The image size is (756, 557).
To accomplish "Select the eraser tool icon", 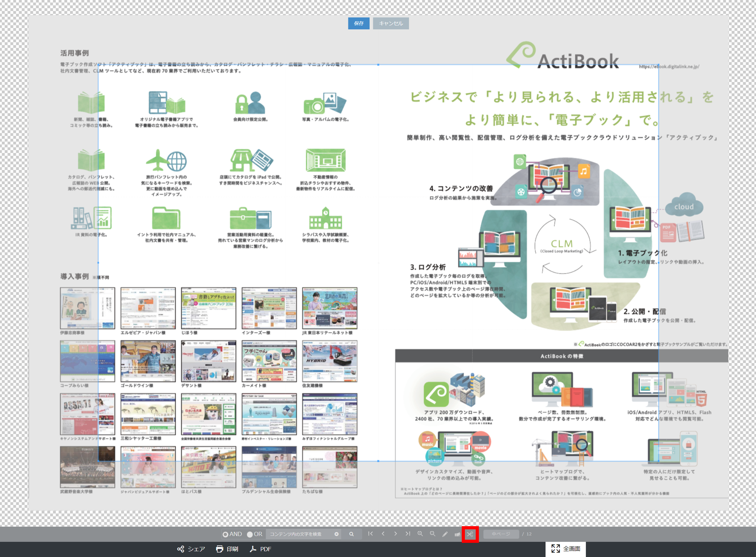I will coord(457,534).
